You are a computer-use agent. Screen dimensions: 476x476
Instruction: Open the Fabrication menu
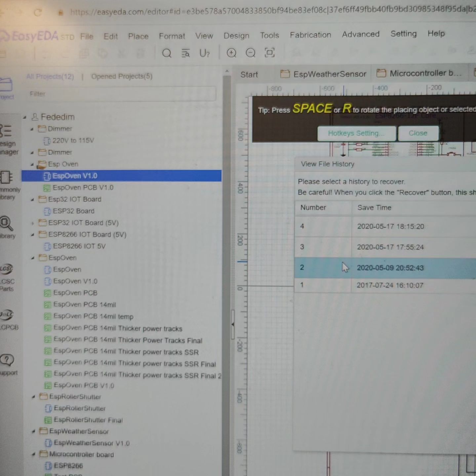click(x=310, y=35)
